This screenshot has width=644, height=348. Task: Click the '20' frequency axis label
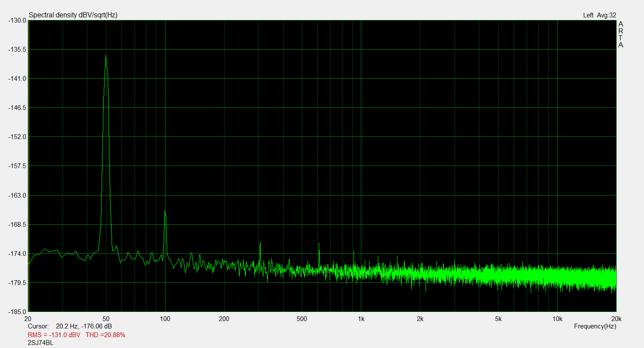coord(29,319)
